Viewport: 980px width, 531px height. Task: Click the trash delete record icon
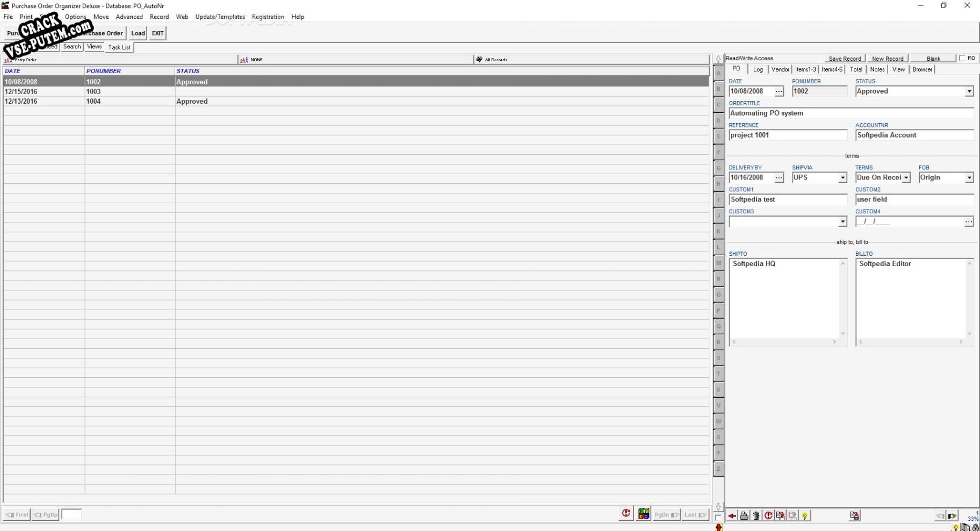tap(756, 515)
